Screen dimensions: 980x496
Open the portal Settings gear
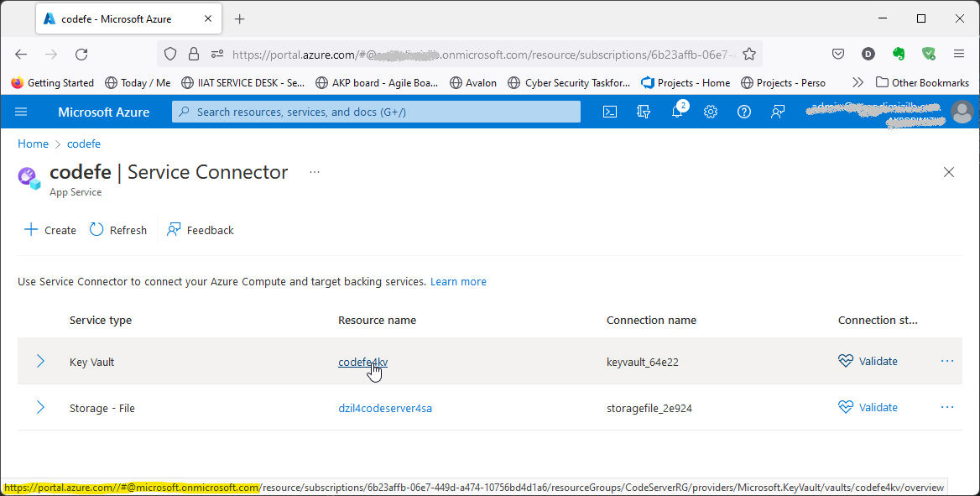click(710, 111)
